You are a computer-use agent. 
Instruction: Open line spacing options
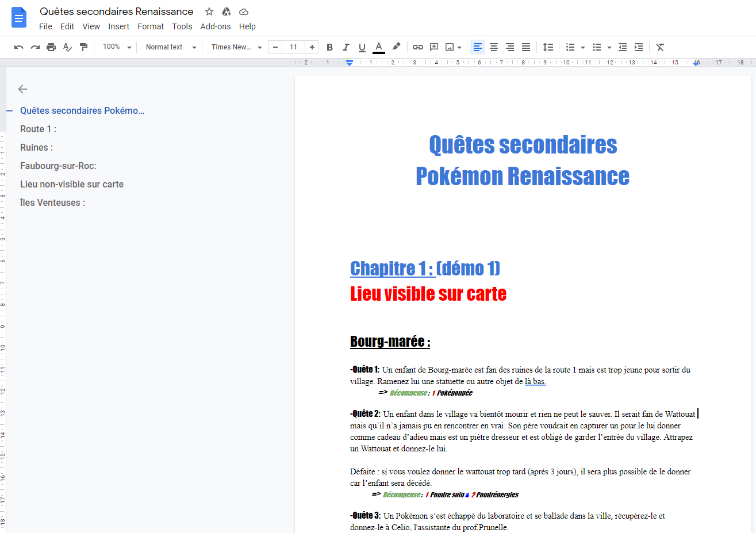click(x=548, y=47)
